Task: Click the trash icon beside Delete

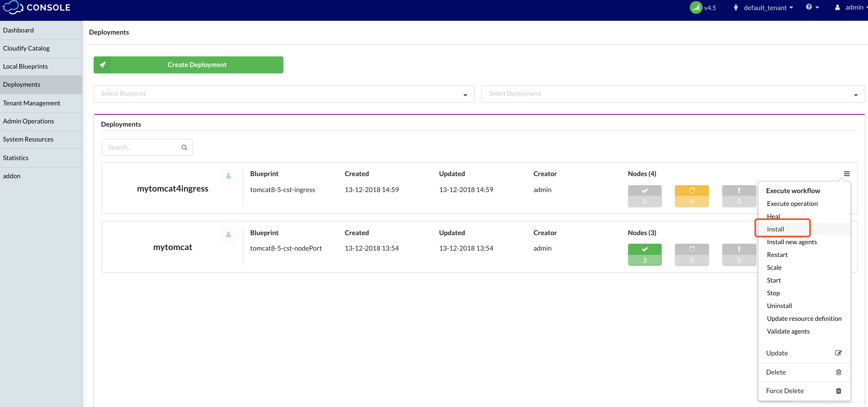Action: 838,372
